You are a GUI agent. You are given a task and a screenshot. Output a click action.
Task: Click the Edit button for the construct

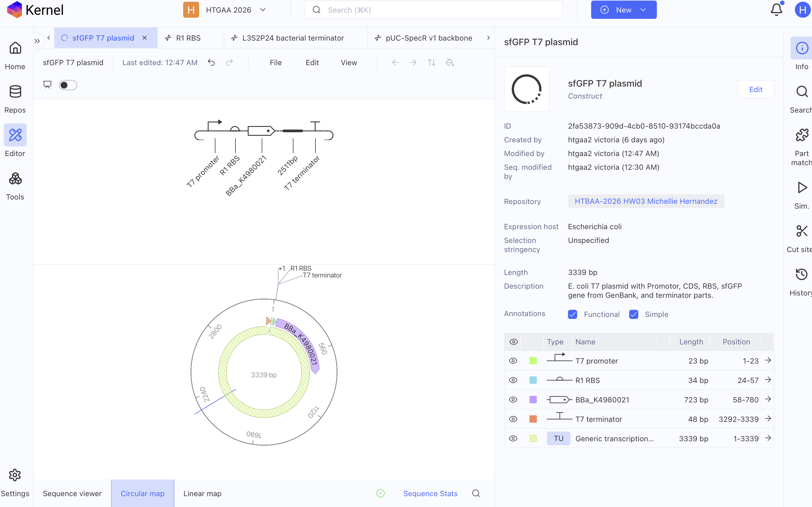tap(755, 89)
